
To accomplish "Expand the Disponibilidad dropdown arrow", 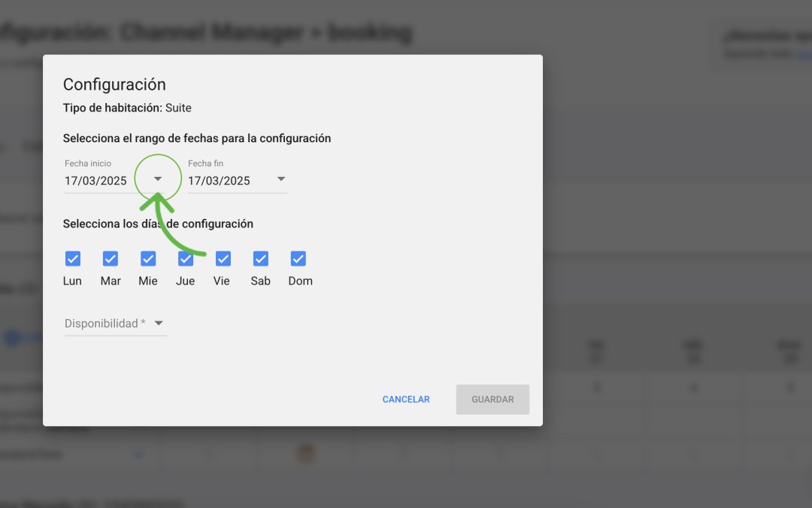I will click(159, 323).
